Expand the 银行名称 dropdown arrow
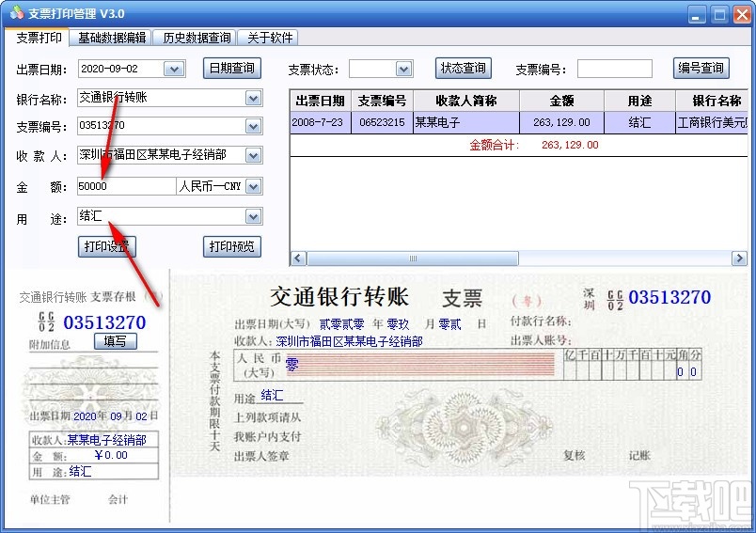Image resolution: width=756 pixels, height=533 pixels. click(x=253, y=99)
